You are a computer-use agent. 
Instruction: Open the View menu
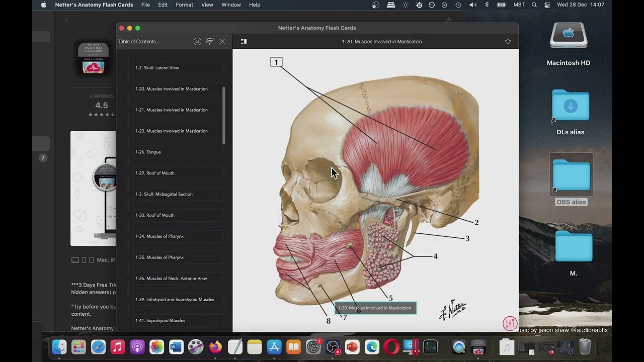[207, 5]
